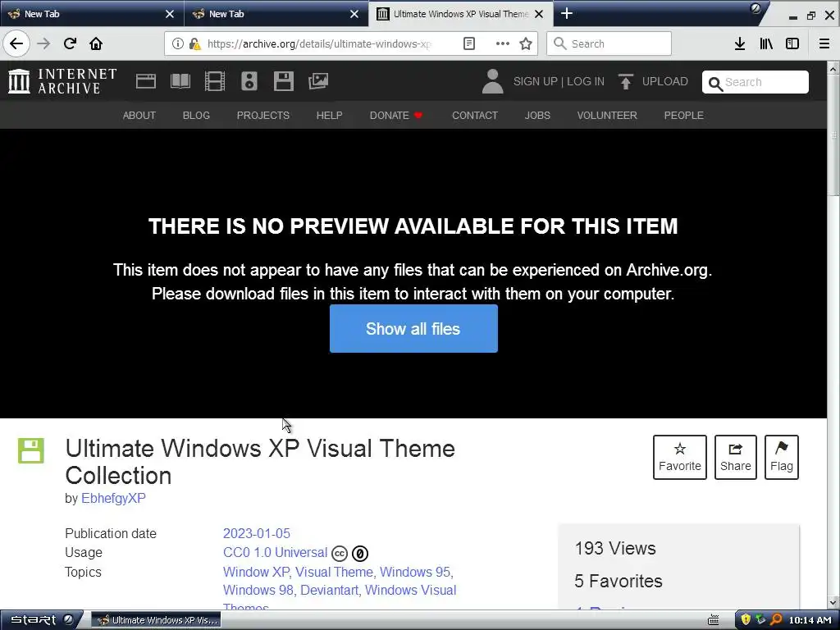Open the Web (Wayback) section icon
The width and height of the screenshot is (840, 630).
(x=146, y=81)
